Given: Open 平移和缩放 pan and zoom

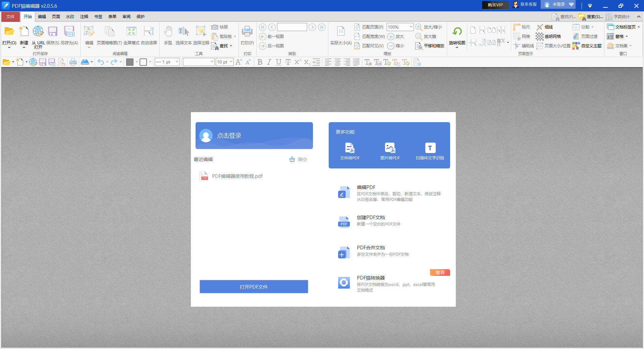Looking at the screenshot, I should [430, 46].
